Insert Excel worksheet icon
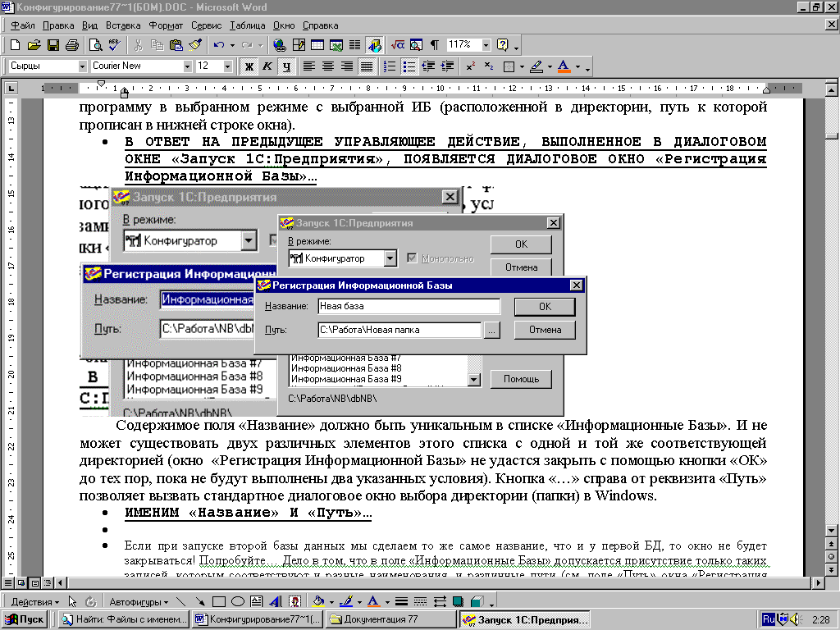Viewport: 840px width, 630px height. [x=336, y=45]
